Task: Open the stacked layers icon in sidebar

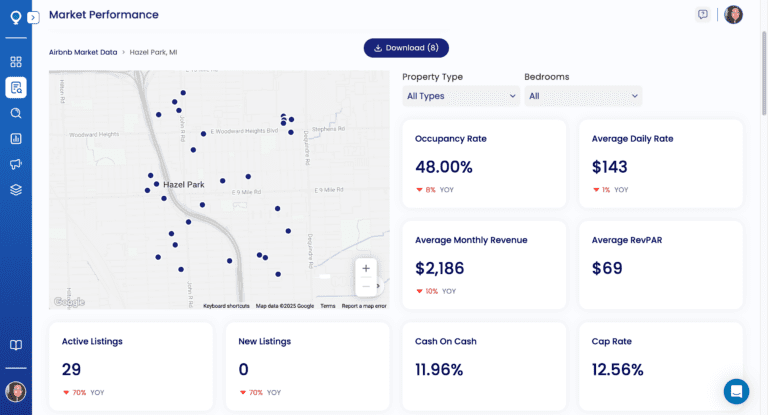Action: tap(16, 190)
